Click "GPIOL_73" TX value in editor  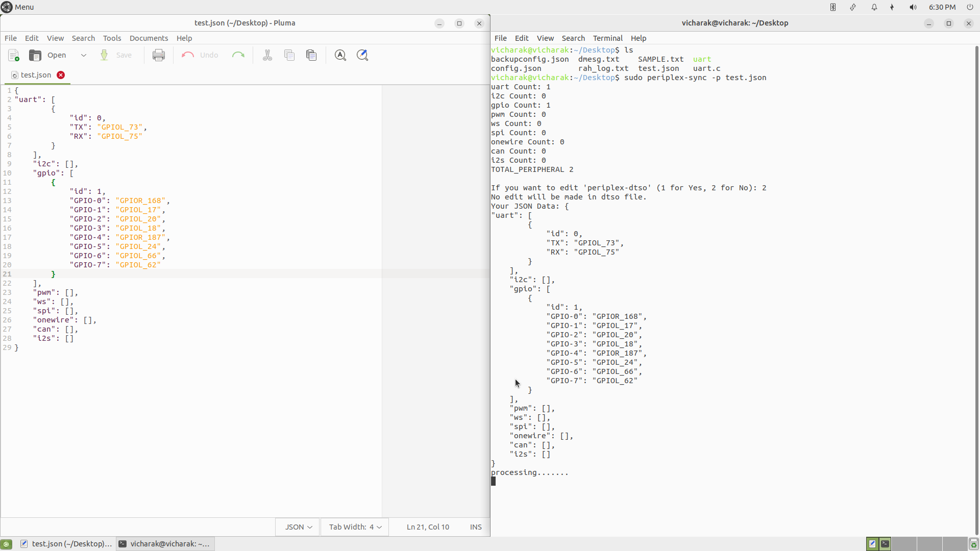(120, 127)
